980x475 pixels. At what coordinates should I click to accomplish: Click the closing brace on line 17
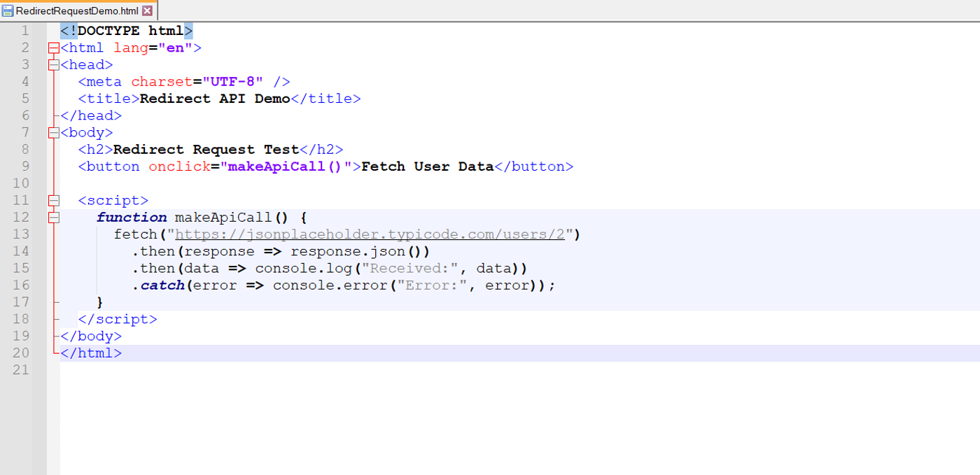pyautogui.click(x=100, y=302)
